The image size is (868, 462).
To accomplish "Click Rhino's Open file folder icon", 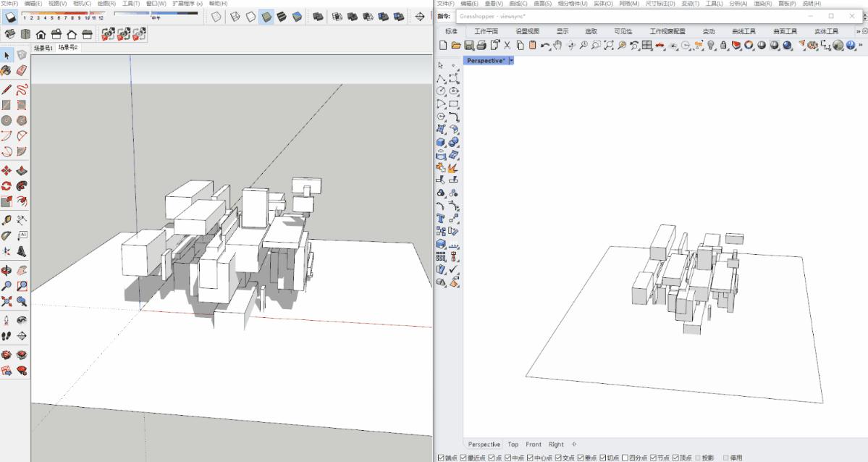I will tap(456, 45).
